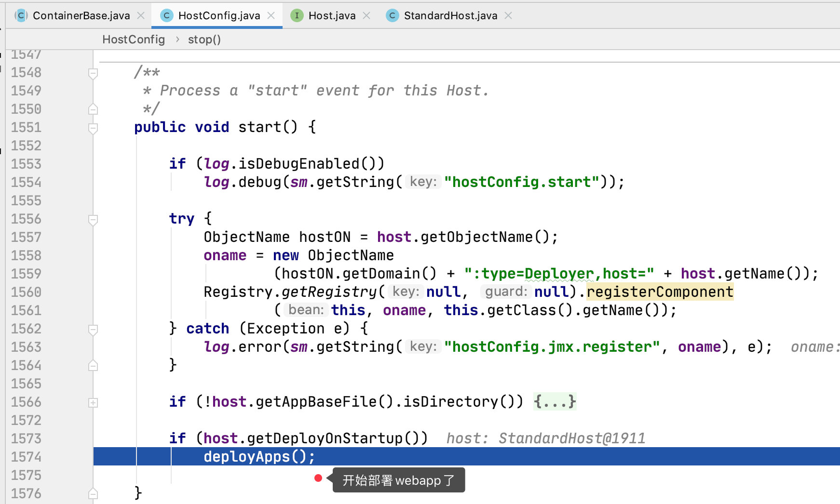Click the deployApps() call on the current line
This screenshot has height=504, width=840.
coord(259,456)
